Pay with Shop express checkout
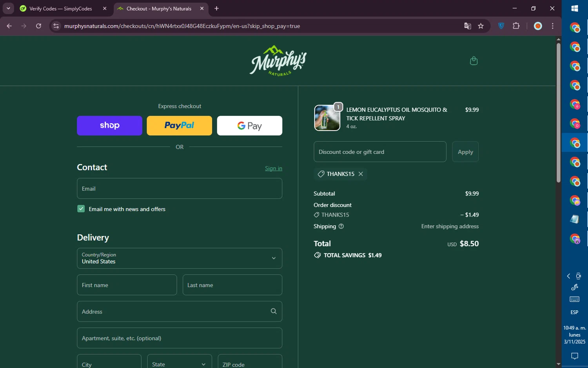This screenshot has height=368, width=588. click(109, 126)
